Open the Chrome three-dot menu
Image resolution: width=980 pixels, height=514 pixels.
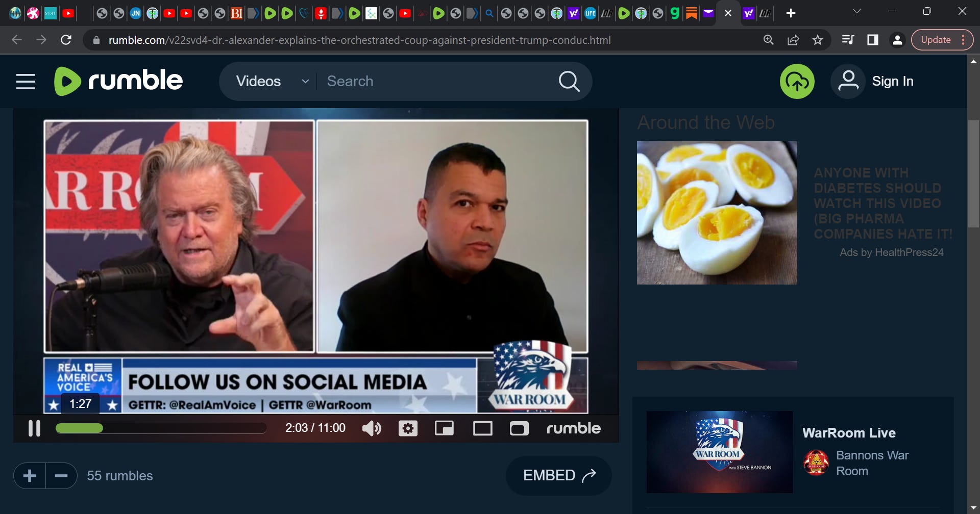click(x=963, y=40)
